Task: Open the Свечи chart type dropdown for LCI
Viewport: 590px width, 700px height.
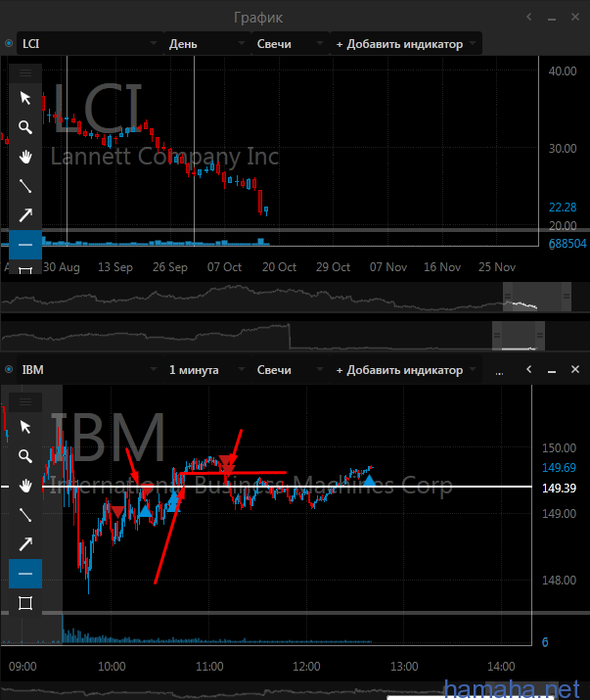Action: coord(290,44)
